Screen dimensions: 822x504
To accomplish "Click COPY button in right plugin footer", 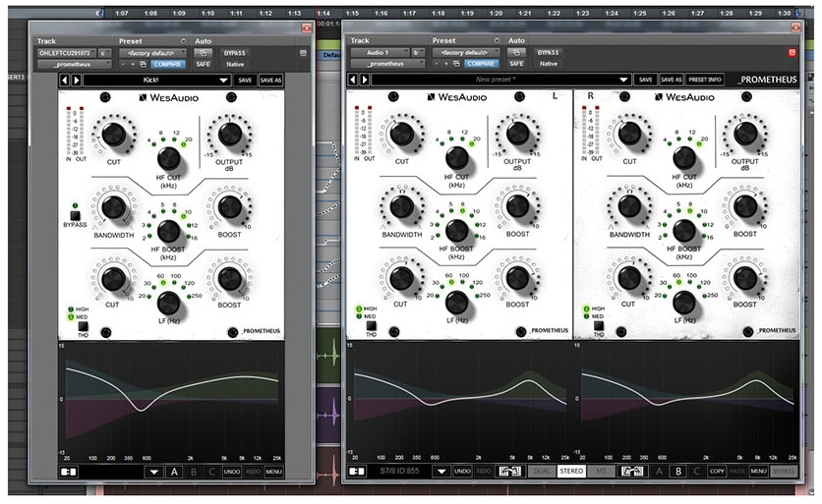I will [717, 471].
